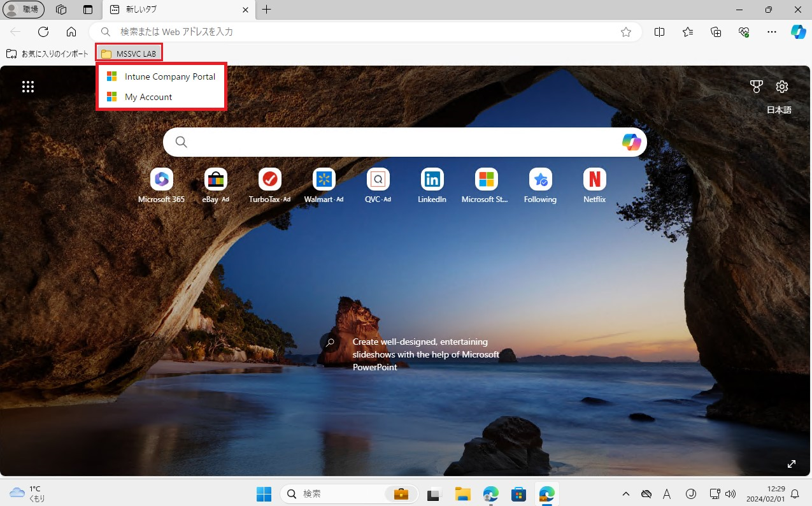812x506 pixels.
Task: Collapse the MSSVC LAB favorites folder
Action: coord(129,54)
